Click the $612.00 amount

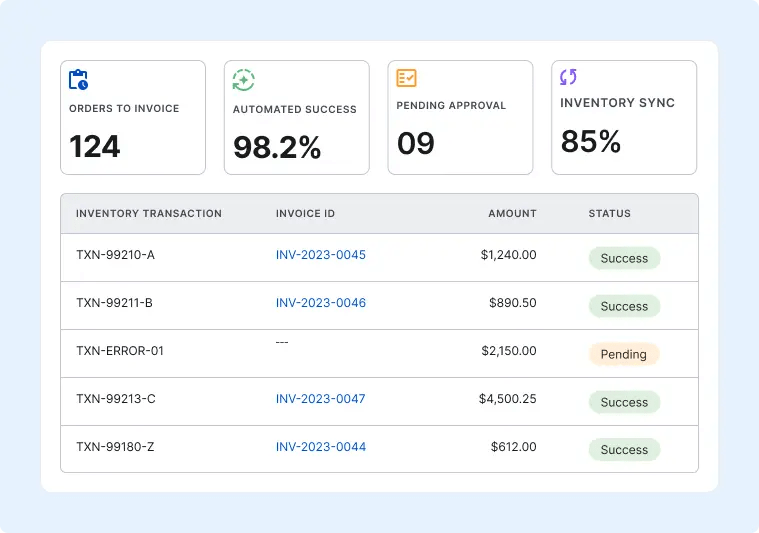(x=514, y=446)
